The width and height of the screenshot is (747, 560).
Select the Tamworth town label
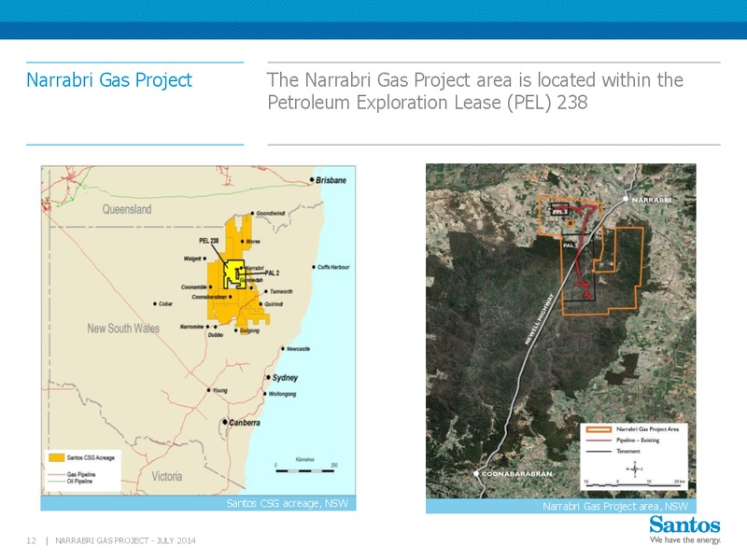click(x=281, y=291)
